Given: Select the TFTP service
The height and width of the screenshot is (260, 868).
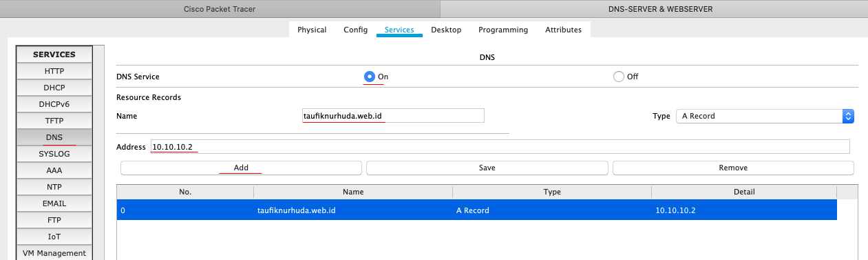Looking at the screenshot, I should [54, 121].
